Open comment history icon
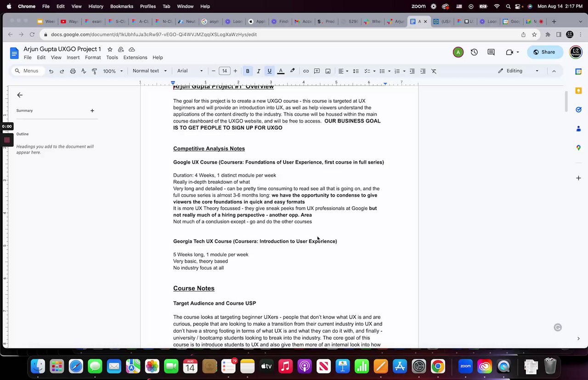This screenshot has width=588, height=380. 491,52
